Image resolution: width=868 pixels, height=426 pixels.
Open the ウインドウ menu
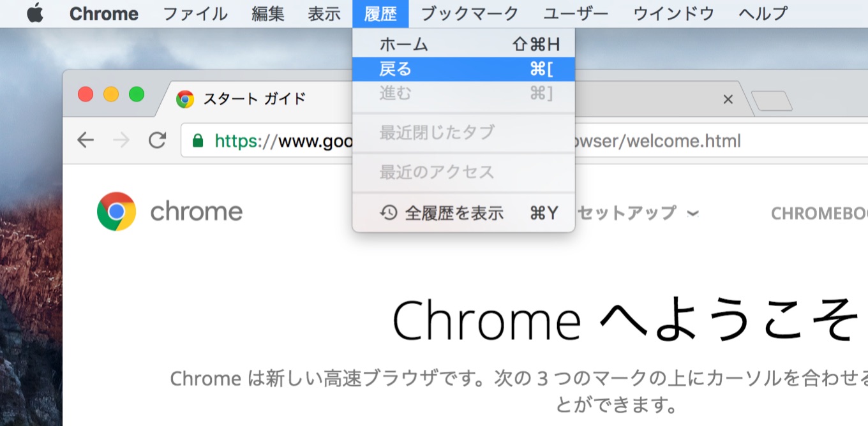coord(673,13)
